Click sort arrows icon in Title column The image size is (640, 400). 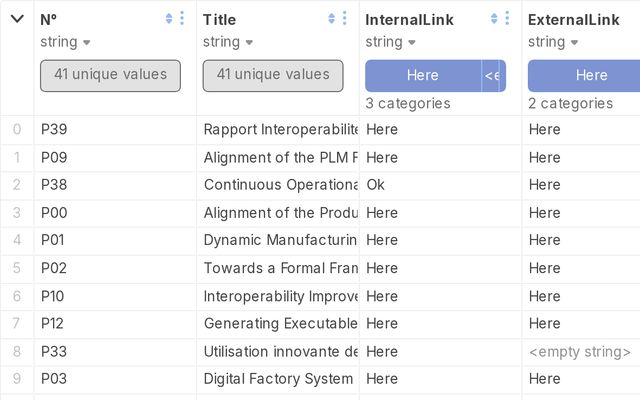[331, 18]
